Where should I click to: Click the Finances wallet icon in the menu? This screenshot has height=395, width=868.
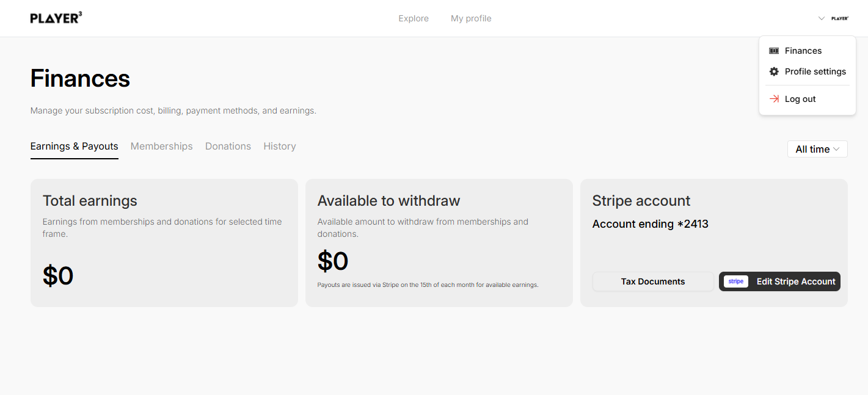[x=774, y=51]
